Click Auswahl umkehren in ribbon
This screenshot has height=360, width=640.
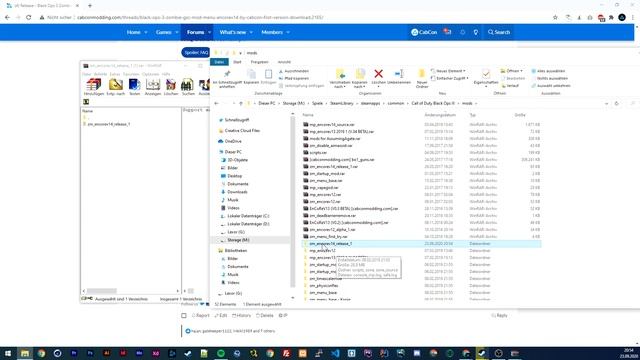tap(551, 86)
